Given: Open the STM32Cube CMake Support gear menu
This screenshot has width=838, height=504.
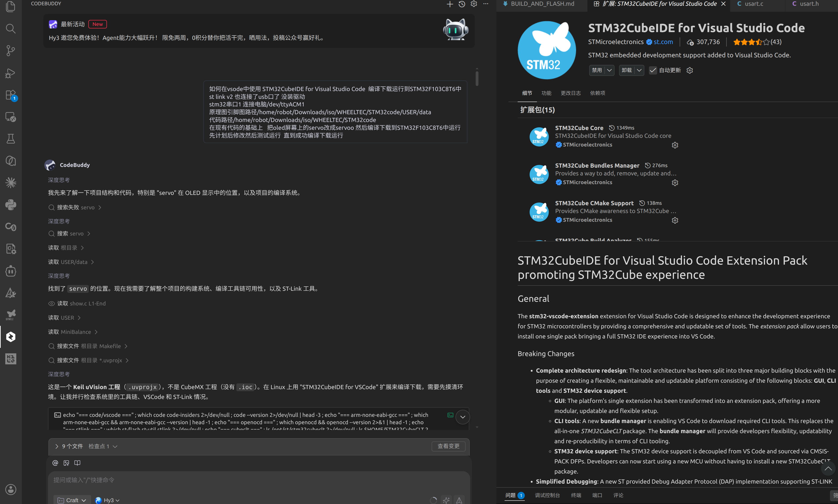Looking at the screenshot, I should tap(675, 220).
